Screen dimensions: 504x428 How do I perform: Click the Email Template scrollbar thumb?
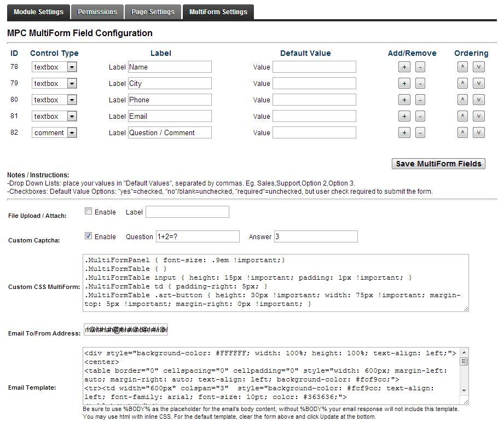(x=464, y=361)
